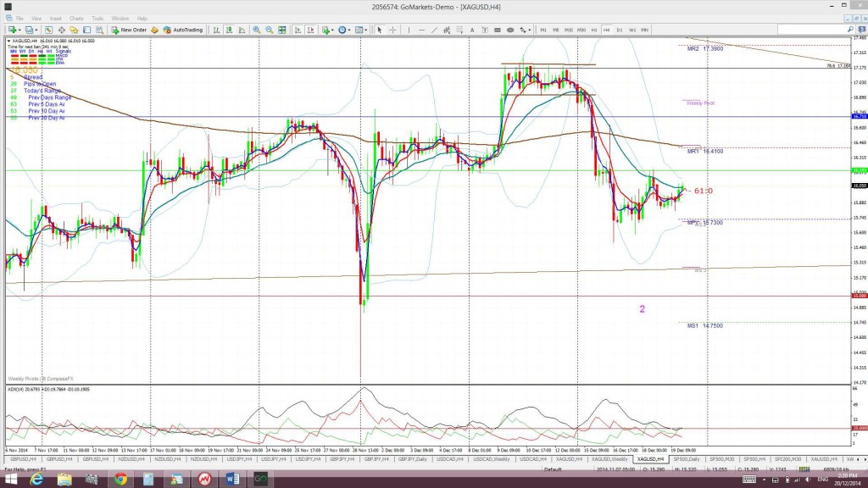Switch to MN timeframe
The height and width of the screenshot is (488, 868).
(x=645, y=30)
